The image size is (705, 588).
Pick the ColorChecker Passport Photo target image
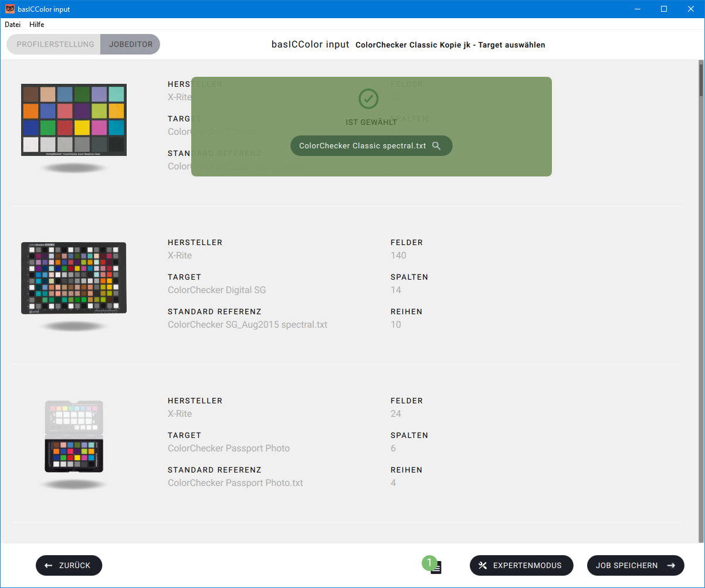coord(74,437)
